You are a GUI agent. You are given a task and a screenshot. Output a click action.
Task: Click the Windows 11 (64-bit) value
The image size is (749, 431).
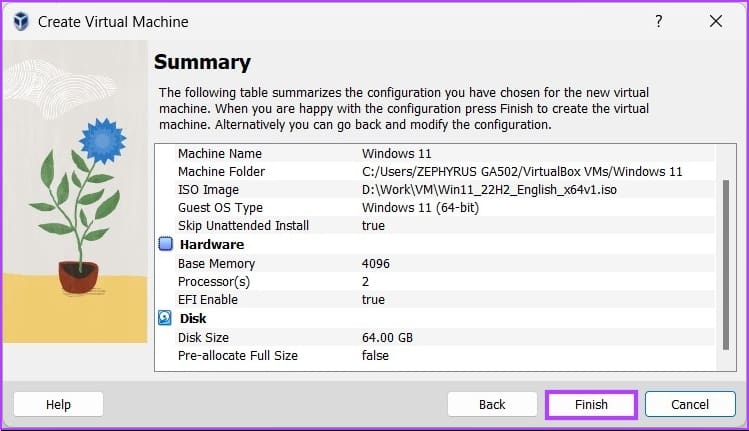point(420,208)
